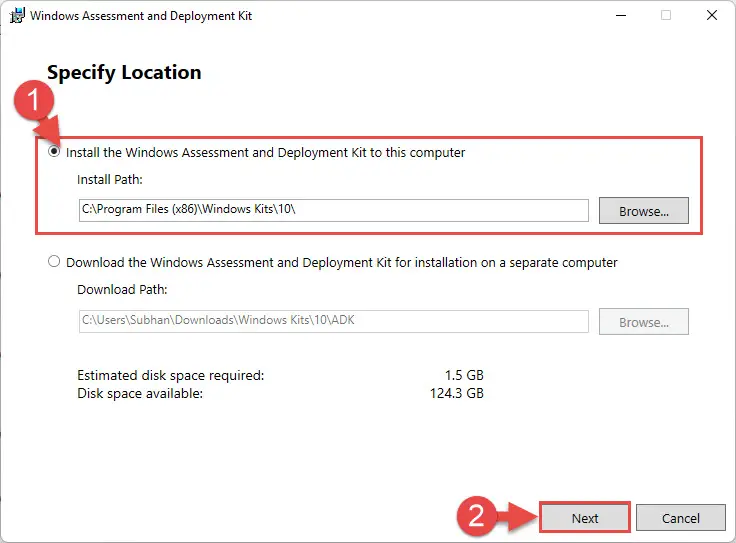
Task: Cancel the ADK installation
Action: 681,518
